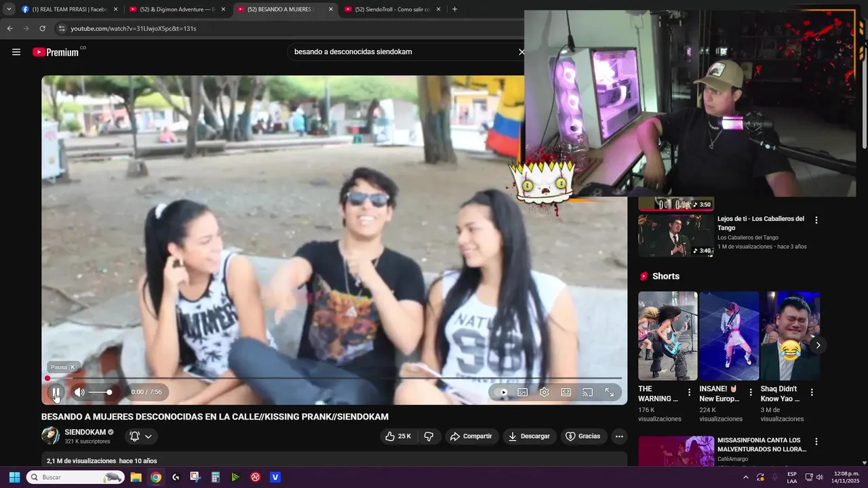Open the three-dot more actions under video
Image resolution: width=868 pixels, height=488 pixels.
[619, 436]
